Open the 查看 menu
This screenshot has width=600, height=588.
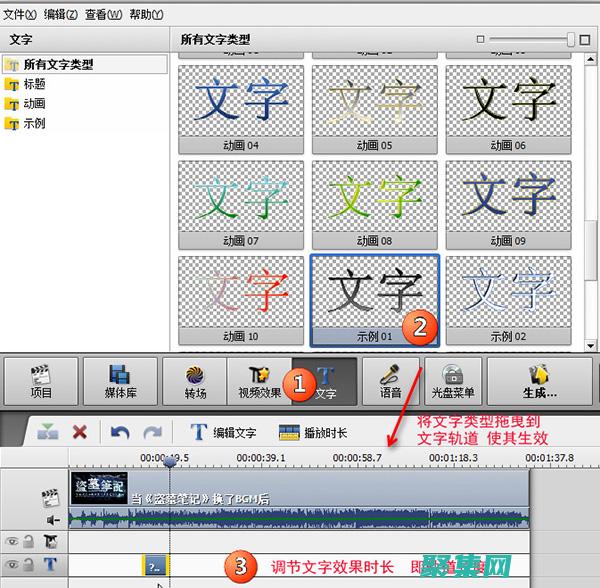103,15
